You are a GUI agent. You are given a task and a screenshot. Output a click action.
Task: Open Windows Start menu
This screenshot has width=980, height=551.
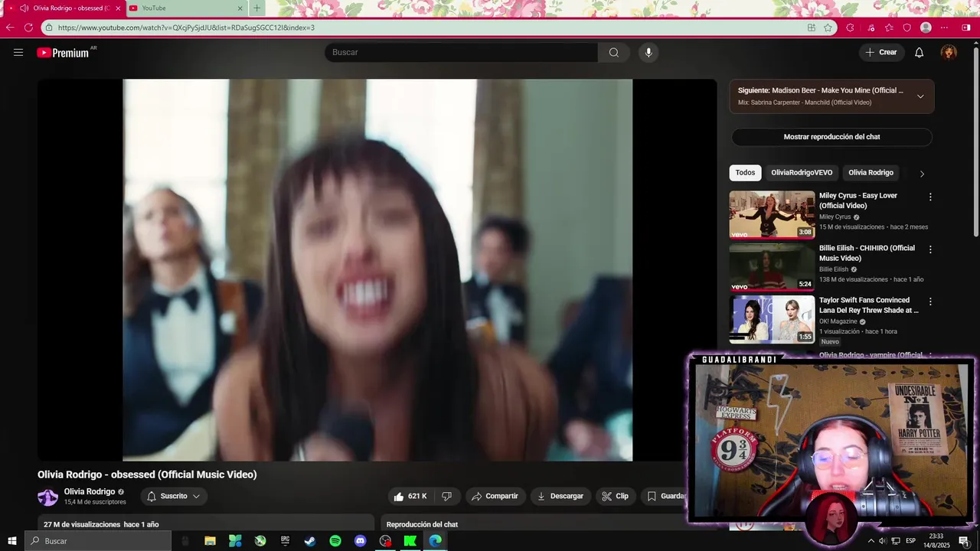(12, 541)
